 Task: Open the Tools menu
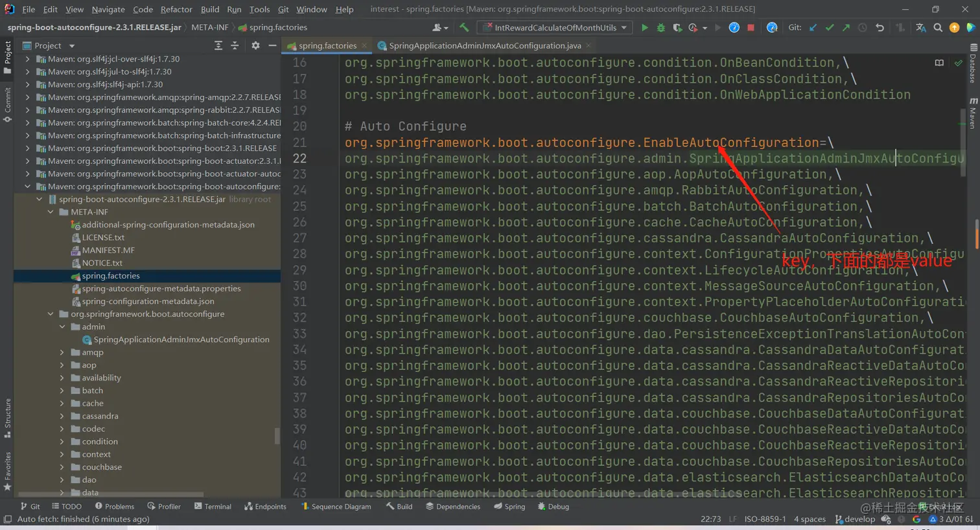pos(259,9)
